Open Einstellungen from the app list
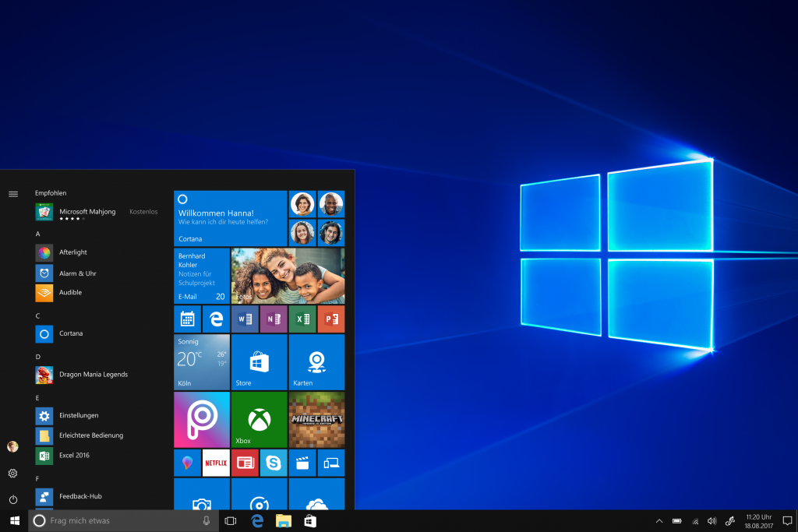This screenshot has width=798, height=532. click(x=79, y=416)
